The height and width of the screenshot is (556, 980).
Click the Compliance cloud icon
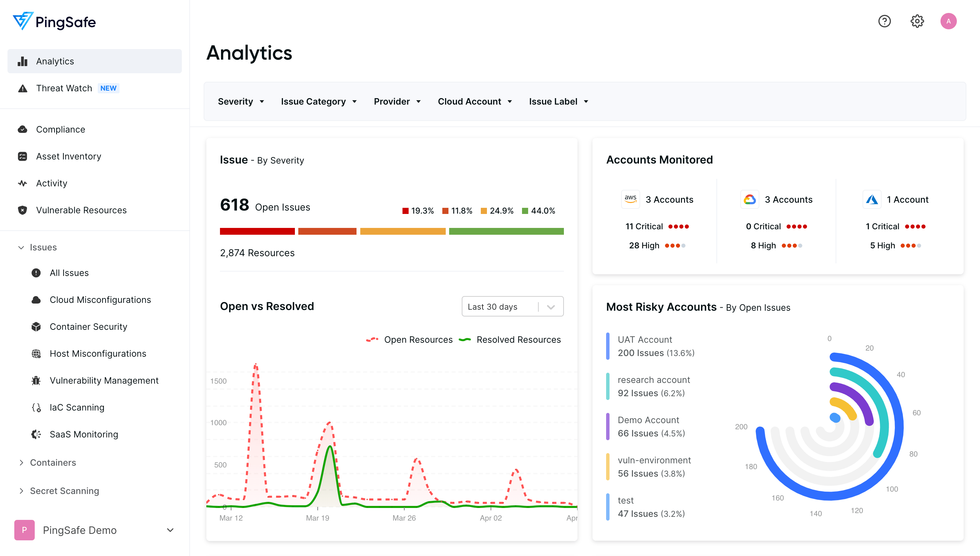point(22,129)
